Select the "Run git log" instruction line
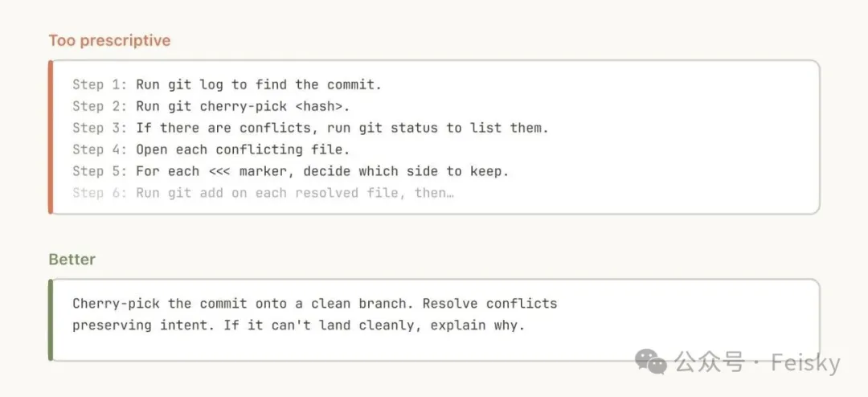The width and height of the screenshot is (868, 397). (258, 84)
